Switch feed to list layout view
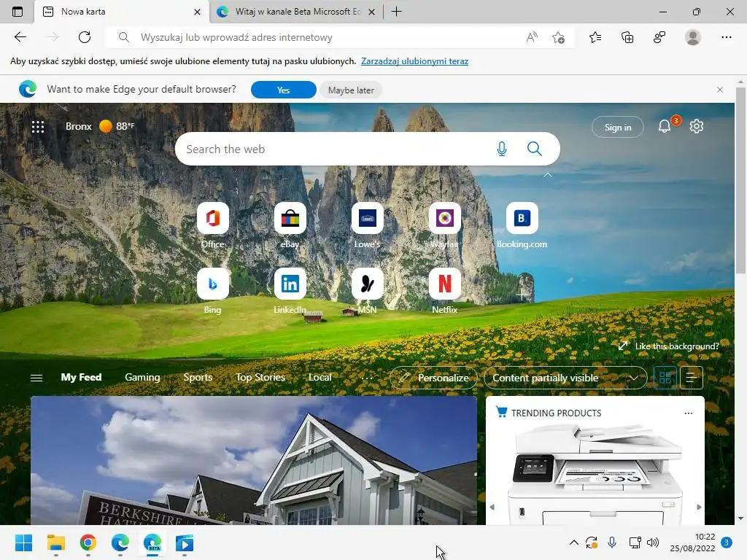This screenshot has height=560, width=747. (x=692, y=378)
